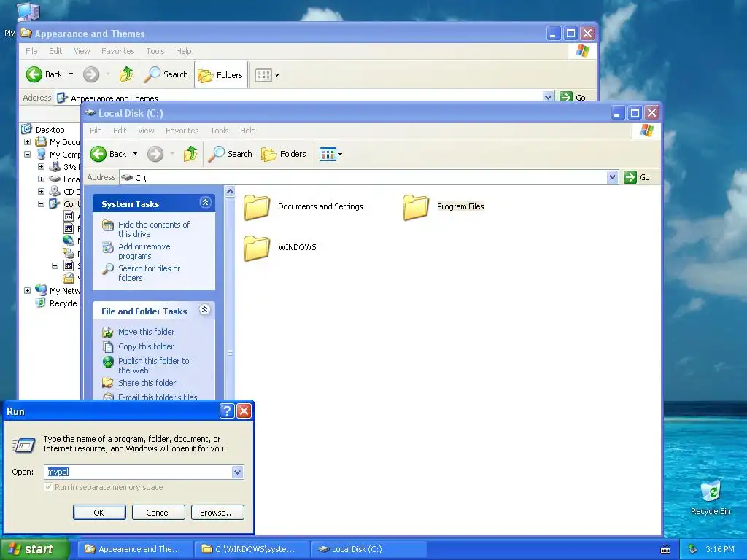Open Back history dropdown in Appearance and Themes window

[x=71, y=74]
